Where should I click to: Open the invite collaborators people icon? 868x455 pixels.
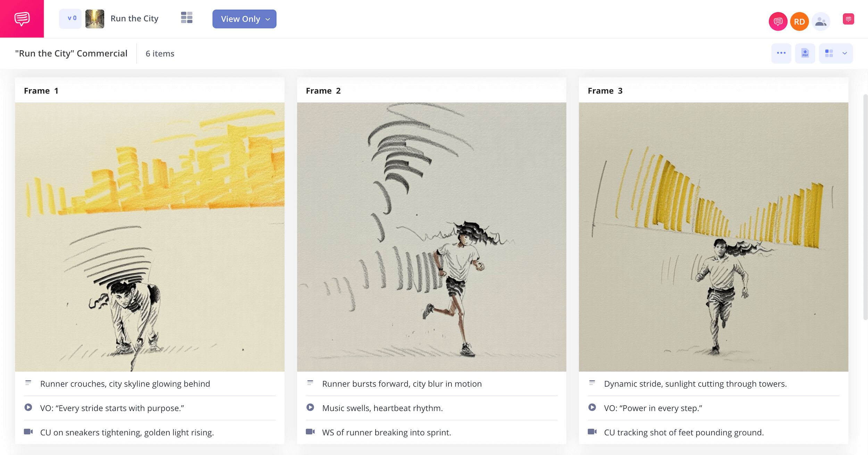(820, 22)
